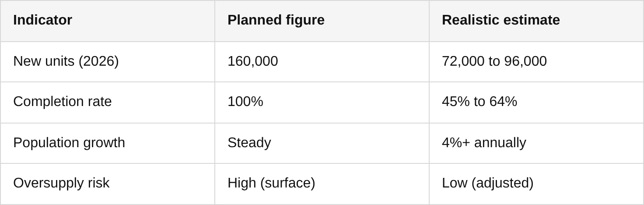Click the Completion rate row label

62,102
